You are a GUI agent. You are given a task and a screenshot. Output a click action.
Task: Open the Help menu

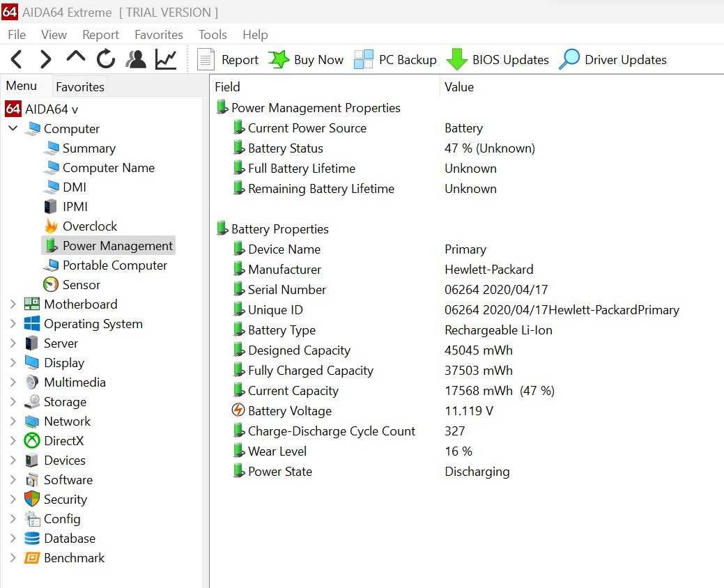[x=255, y=35]
